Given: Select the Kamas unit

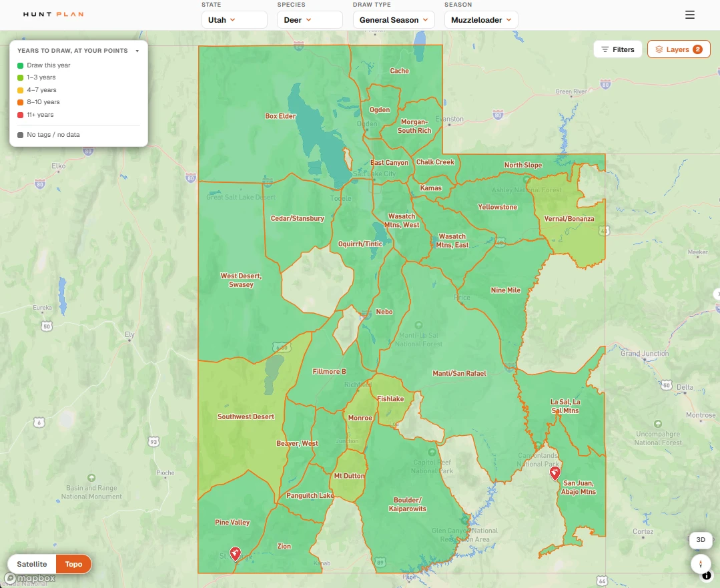Looking at the screenshot, I should [x=430, y=188].
